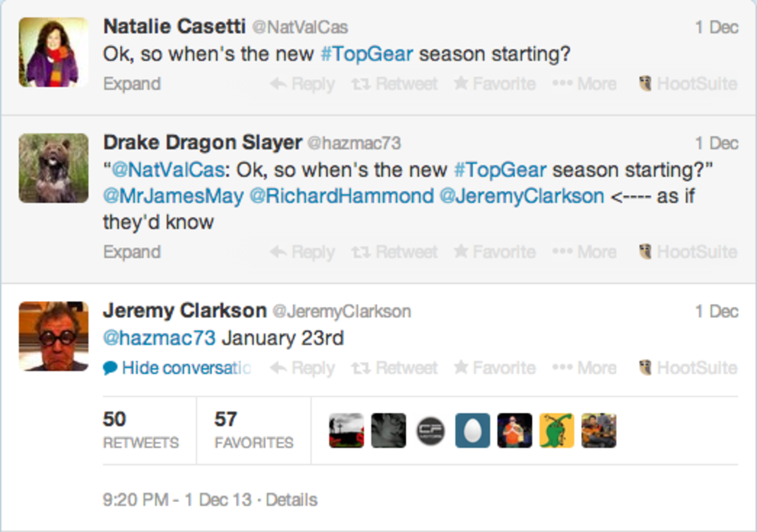Image resolution: width=757 pixels, height=532 pixels.
Task: Open More options on Natalie Casetti's tweet
Action: point(584,84)
